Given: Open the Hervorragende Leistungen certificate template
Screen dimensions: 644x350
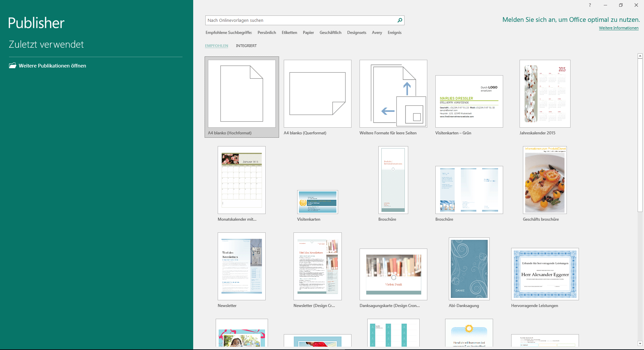Looking at the screenshot, I should pos(545,274).
